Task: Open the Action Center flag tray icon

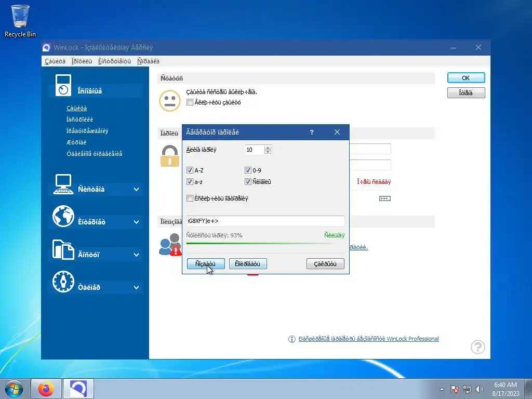Action: (454, 389)
